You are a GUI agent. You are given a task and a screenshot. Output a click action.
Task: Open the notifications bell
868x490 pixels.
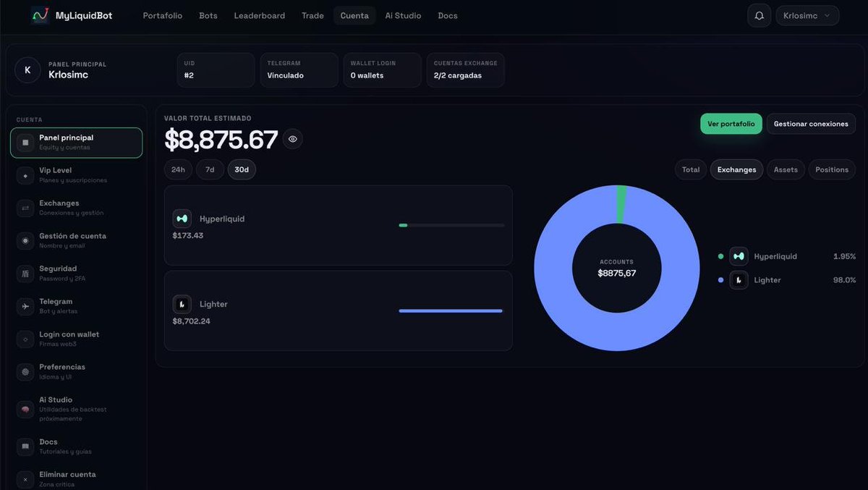(759, 15)
